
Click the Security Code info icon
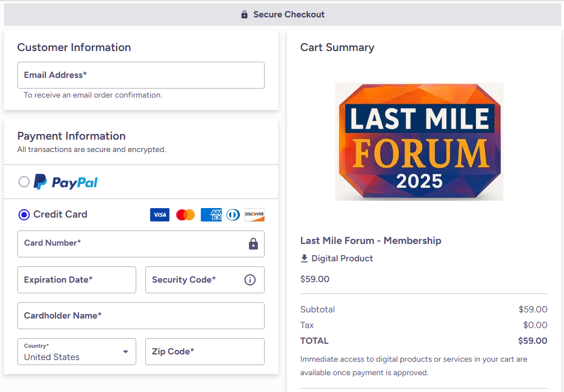click(x=250, y=280)
